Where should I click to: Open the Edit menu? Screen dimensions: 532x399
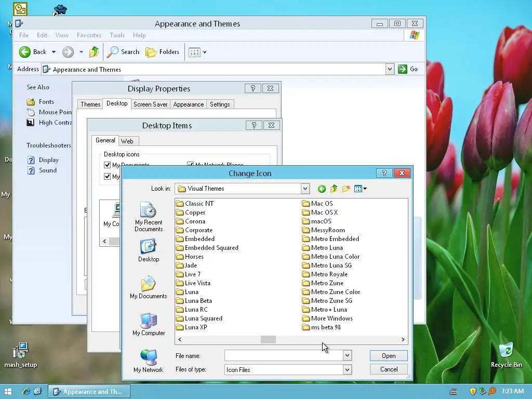[x=42, y=35]
